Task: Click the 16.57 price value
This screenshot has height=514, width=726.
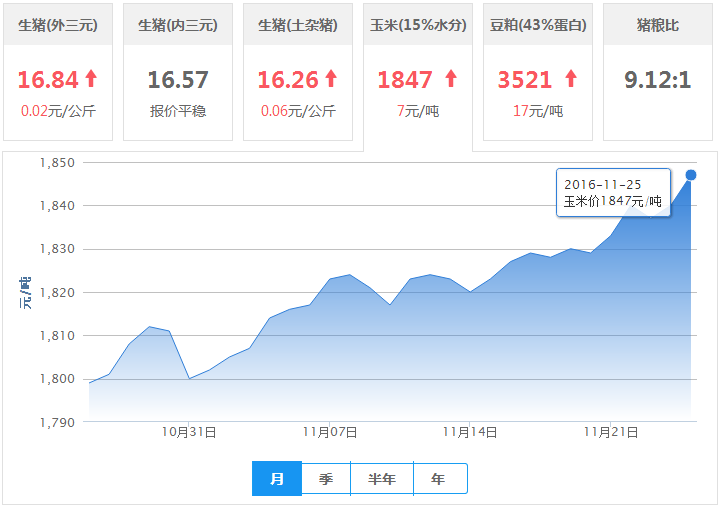Action: coord(178,80)
